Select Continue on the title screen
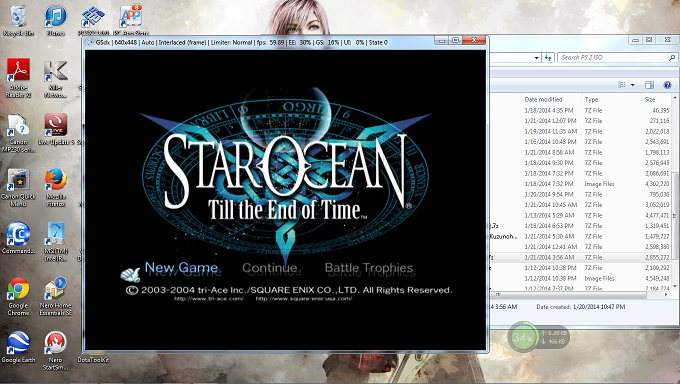 270,268
